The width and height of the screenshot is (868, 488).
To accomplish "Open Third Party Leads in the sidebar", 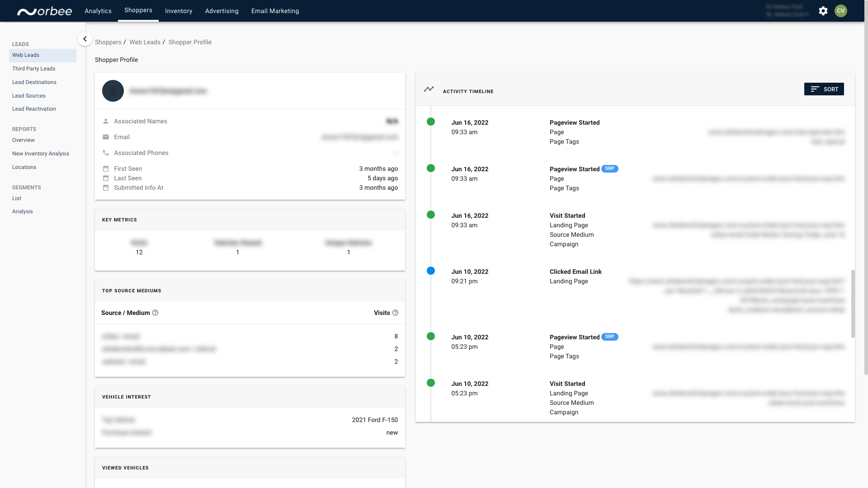I will coord(34,69).
